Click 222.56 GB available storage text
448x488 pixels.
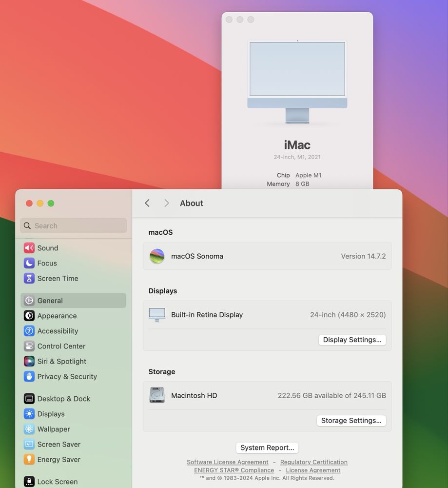(x=331, y=396)
